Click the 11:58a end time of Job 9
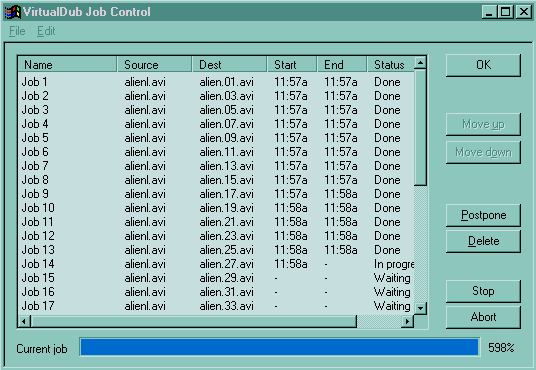536x370 pixels. 341,194
